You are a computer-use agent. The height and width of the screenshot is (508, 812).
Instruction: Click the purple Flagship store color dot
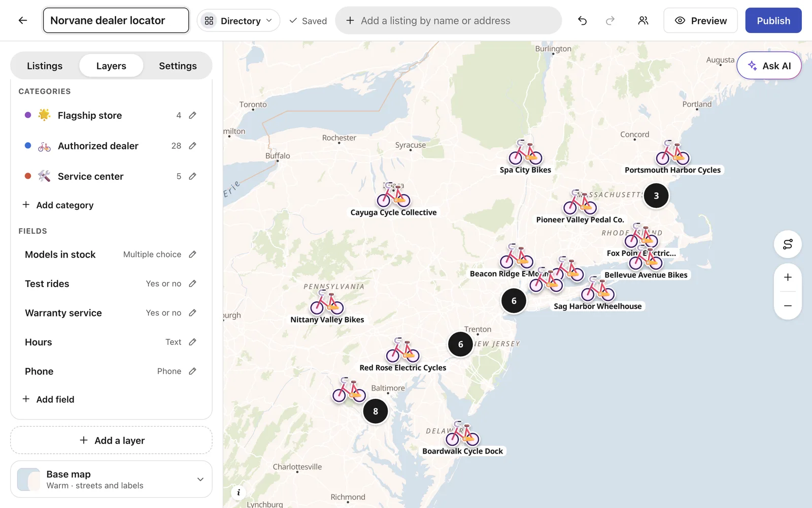point(28,115)
